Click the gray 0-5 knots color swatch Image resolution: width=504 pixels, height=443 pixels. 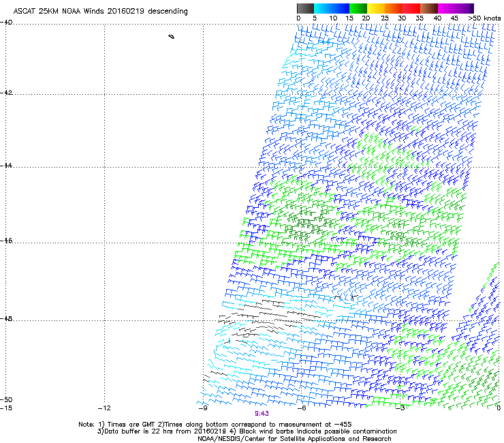305,8
